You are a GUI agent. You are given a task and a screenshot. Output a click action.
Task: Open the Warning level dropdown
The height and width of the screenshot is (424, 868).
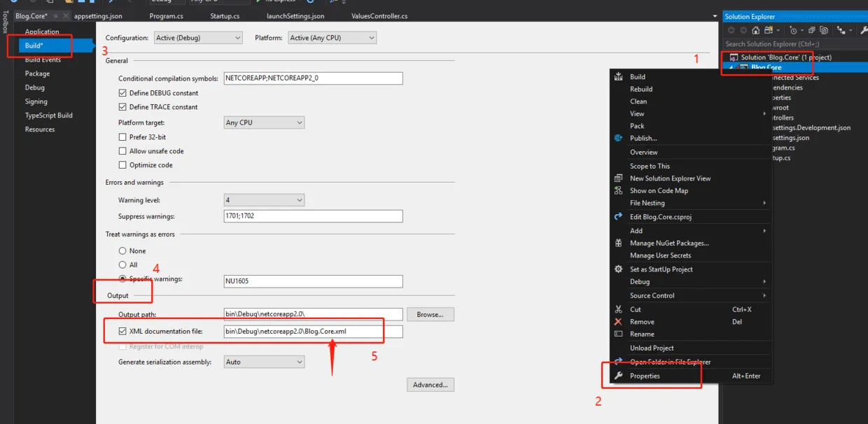264,200
